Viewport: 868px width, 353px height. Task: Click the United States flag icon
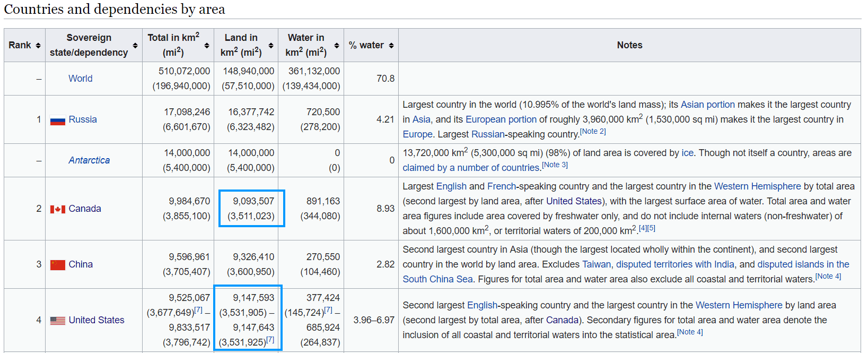point(58,321)
